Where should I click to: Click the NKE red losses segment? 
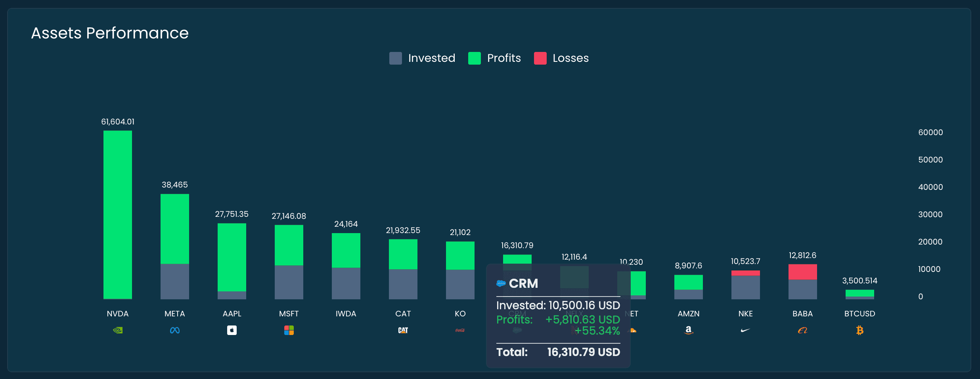click(746, 273)
